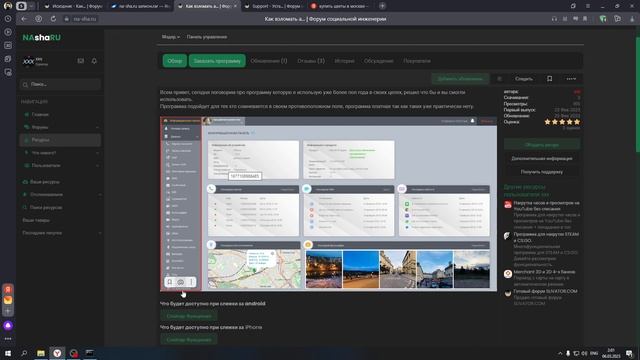
Task: Open Панель управления link
Action: (x=207, y=37)
